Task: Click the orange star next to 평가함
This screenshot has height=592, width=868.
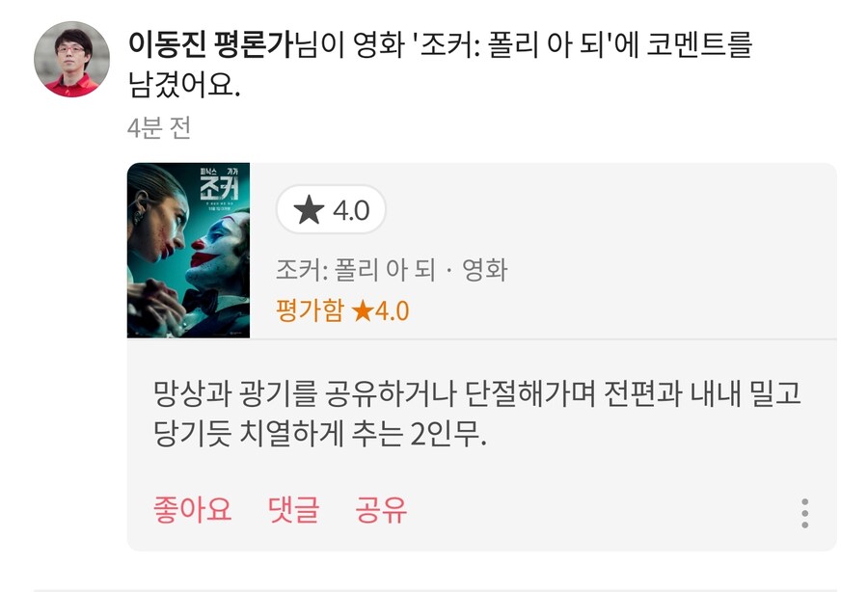Action: [363, 310]
